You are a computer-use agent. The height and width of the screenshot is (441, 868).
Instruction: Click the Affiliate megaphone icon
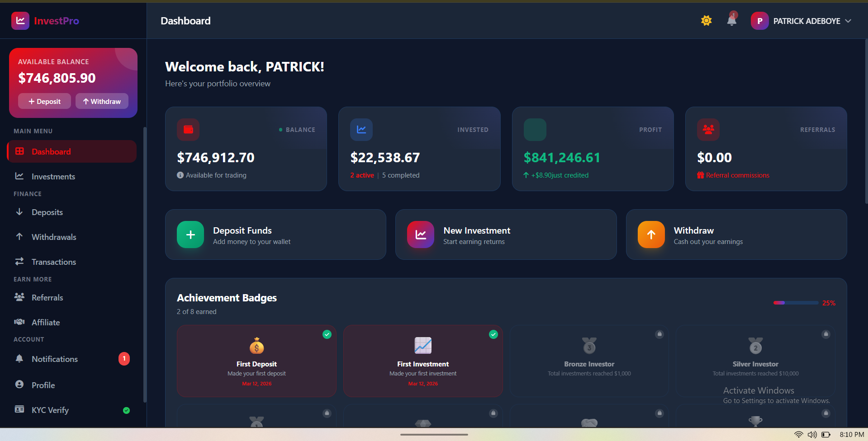[x=19, y=322]
